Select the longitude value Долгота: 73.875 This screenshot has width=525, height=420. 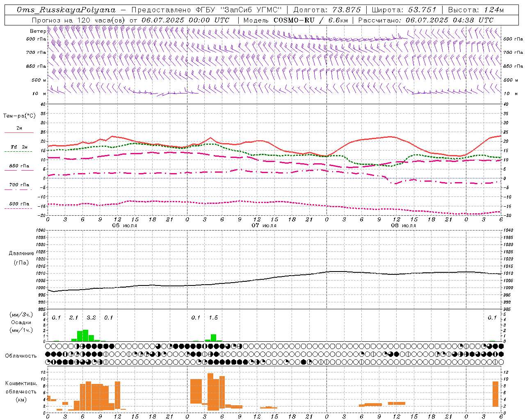(327, 10)
